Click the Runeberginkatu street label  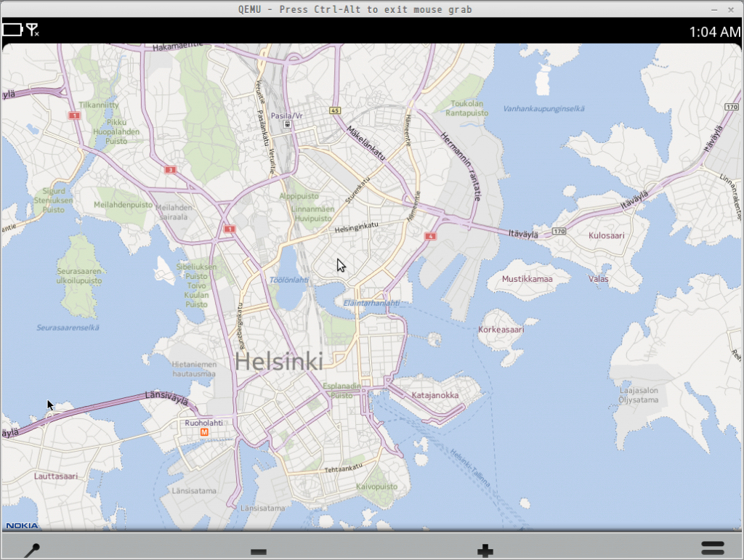click(240, 325)
